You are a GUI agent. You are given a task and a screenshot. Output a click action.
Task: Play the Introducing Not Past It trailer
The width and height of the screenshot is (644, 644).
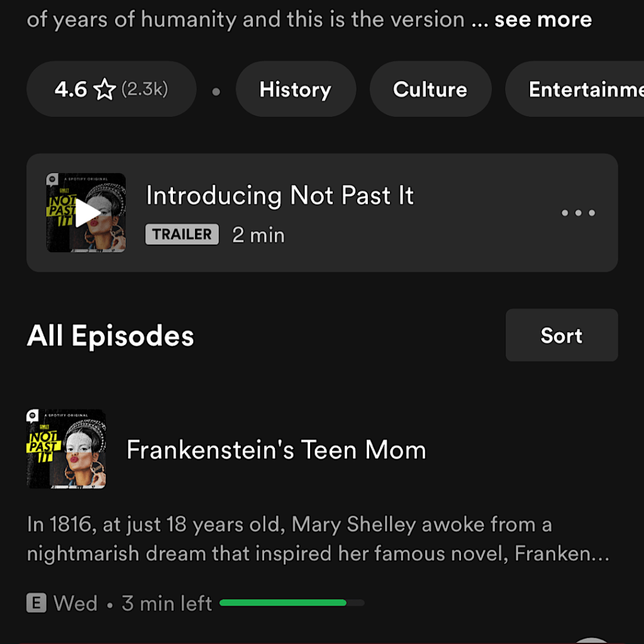click(x=86, y=213)
